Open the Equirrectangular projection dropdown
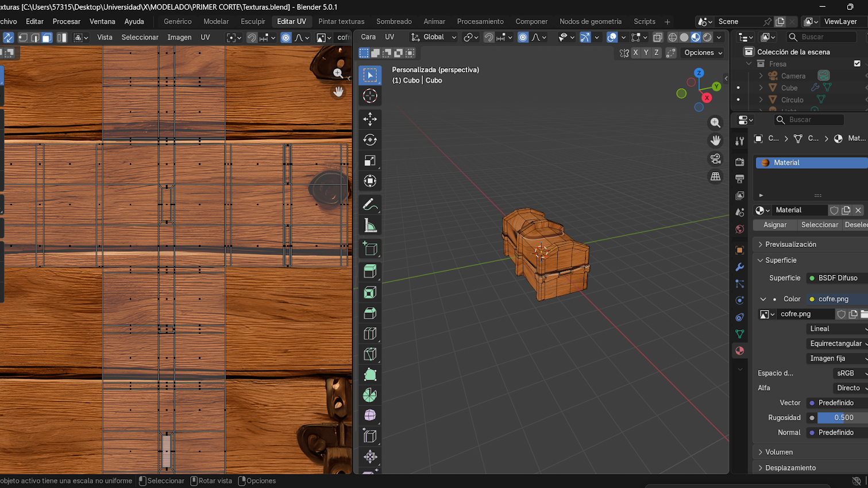Viewport: 868px width, 488px height. [837, 344]
